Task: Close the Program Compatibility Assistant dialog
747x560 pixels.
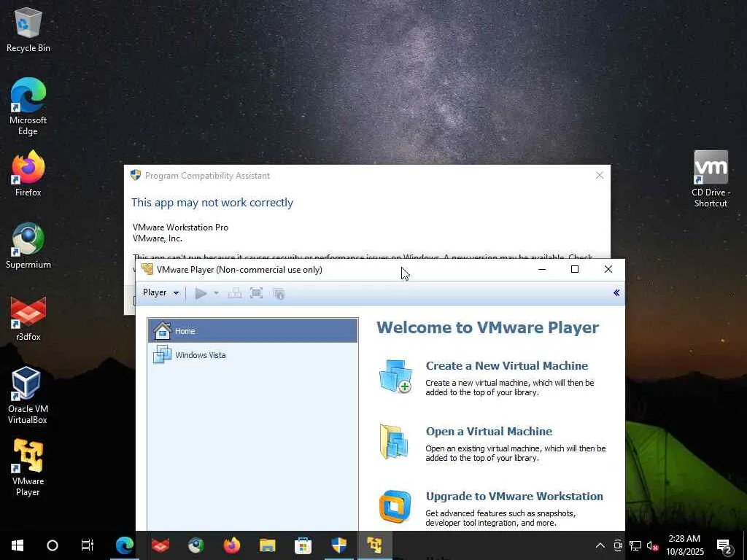Action: [600, 175]
